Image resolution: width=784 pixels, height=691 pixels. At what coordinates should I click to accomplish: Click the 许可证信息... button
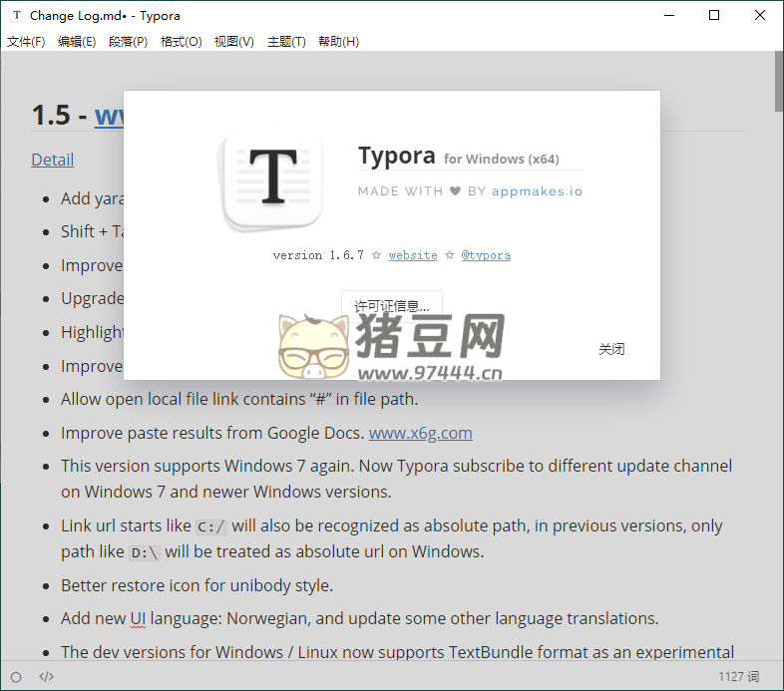click(392, 306)
